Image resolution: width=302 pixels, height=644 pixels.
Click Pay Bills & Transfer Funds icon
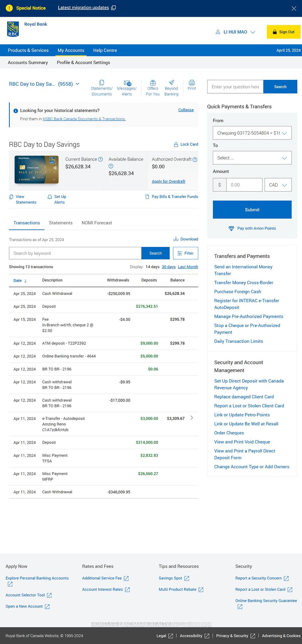[x=147, y=197]
